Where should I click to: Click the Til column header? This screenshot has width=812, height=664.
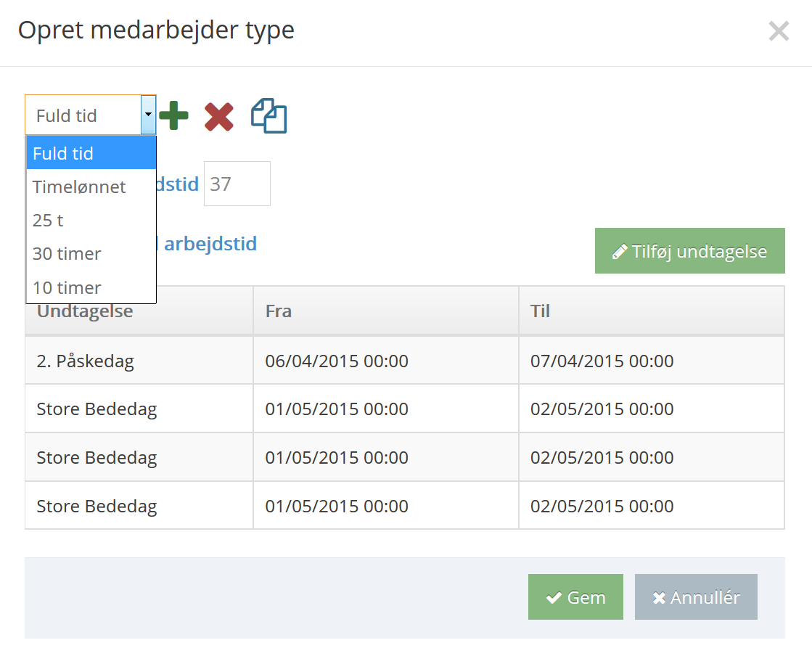click(652, 311)
